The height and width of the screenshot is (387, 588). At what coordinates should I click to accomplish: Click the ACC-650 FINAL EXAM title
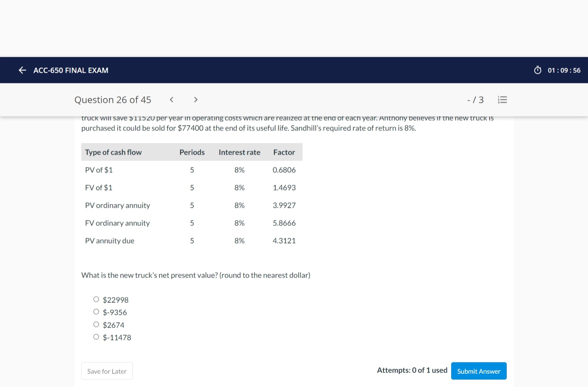pyautogui.click(x=71, y=70)
